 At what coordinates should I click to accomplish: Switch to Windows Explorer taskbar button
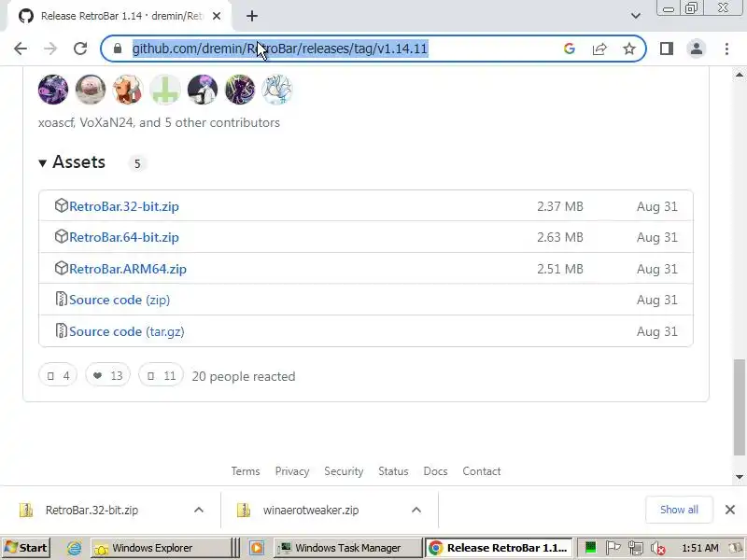[159, 548]
